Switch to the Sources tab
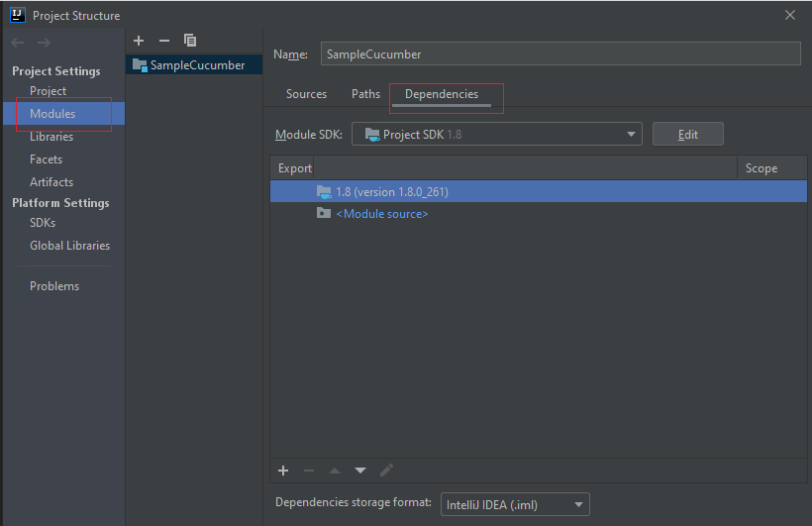 306,94
